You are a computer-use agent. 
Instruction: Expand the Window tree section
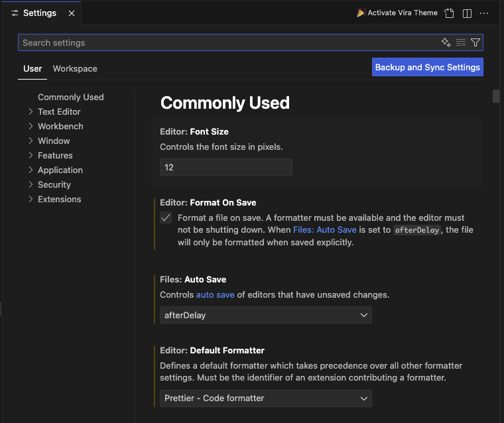coord(31,141)
